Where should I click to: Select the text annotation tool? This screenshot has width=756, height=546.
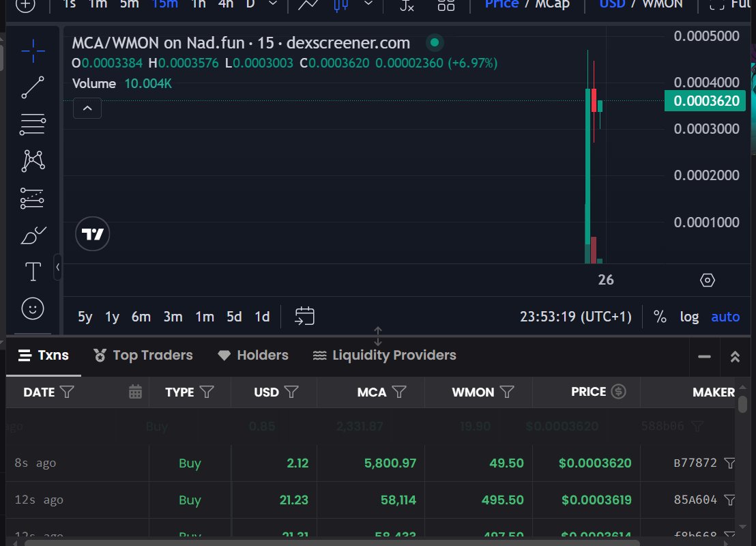coord(33,272)
